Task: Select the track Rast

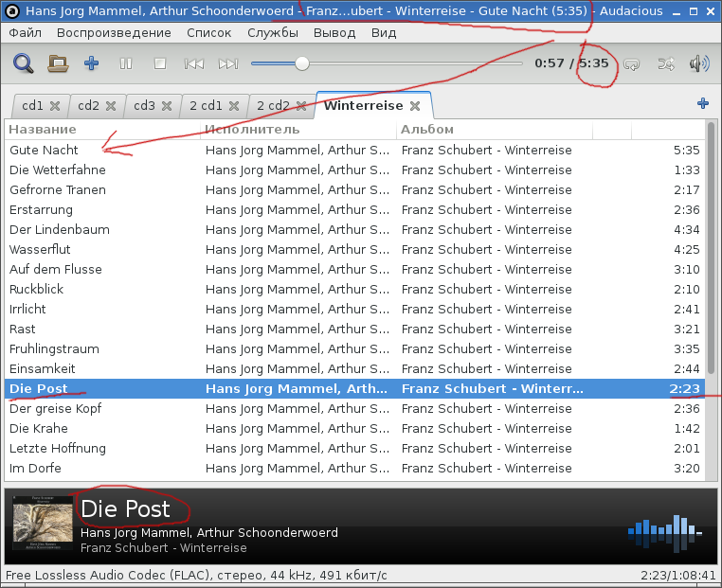Action: (354, 329)
